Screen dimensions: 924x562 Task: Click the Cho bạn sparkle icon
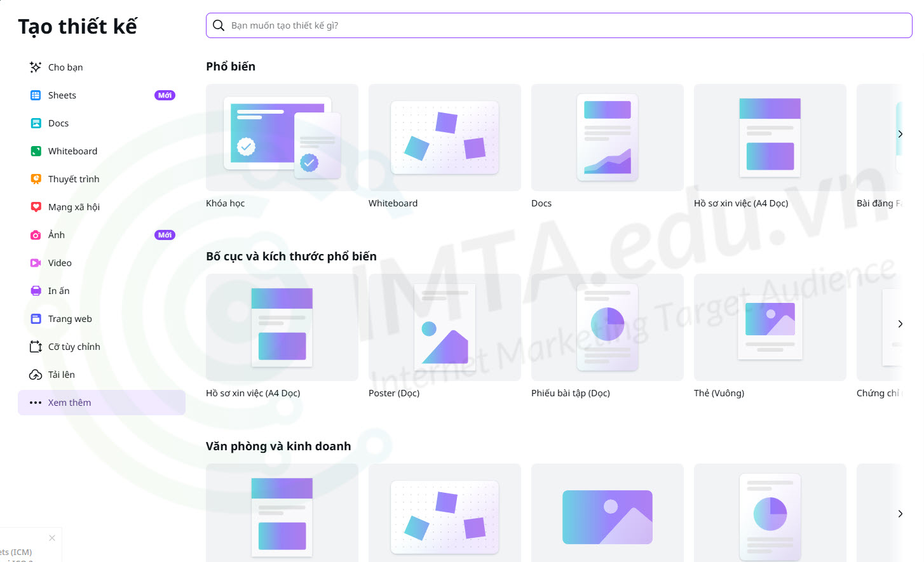coord(36,67)
